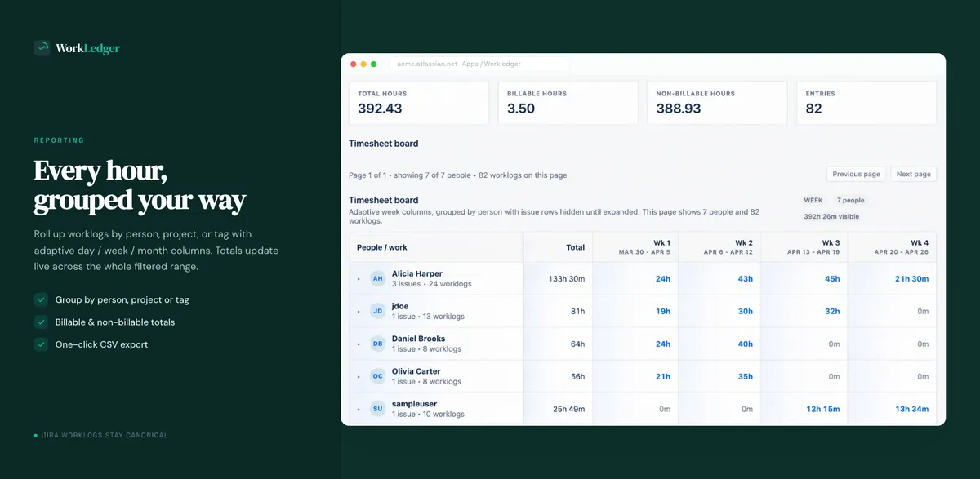Viewport: 980px width, 479px height.
Task: Click the Page 1 of 1 summary line
Action: [x=457, y=175]
